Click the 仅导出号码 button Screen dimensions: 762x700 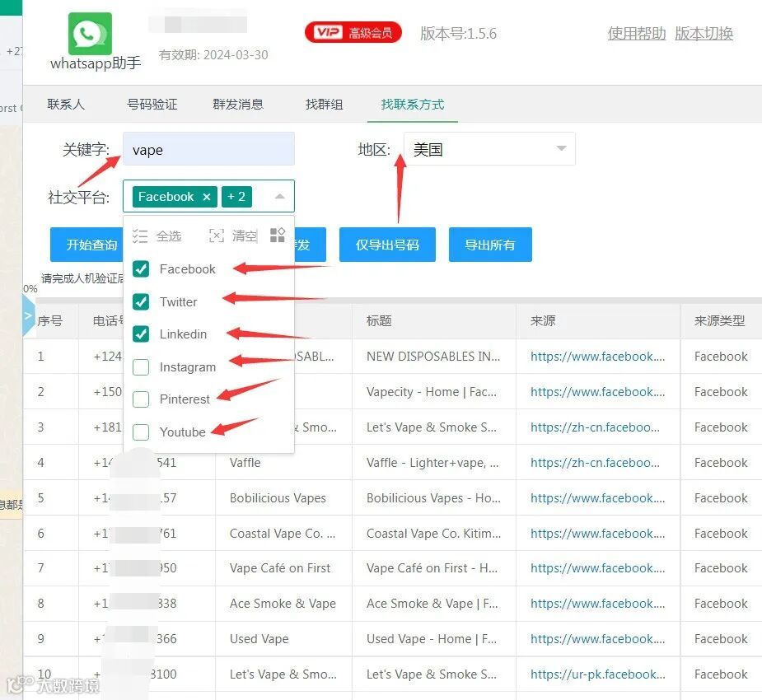click(x=387, y=245)
